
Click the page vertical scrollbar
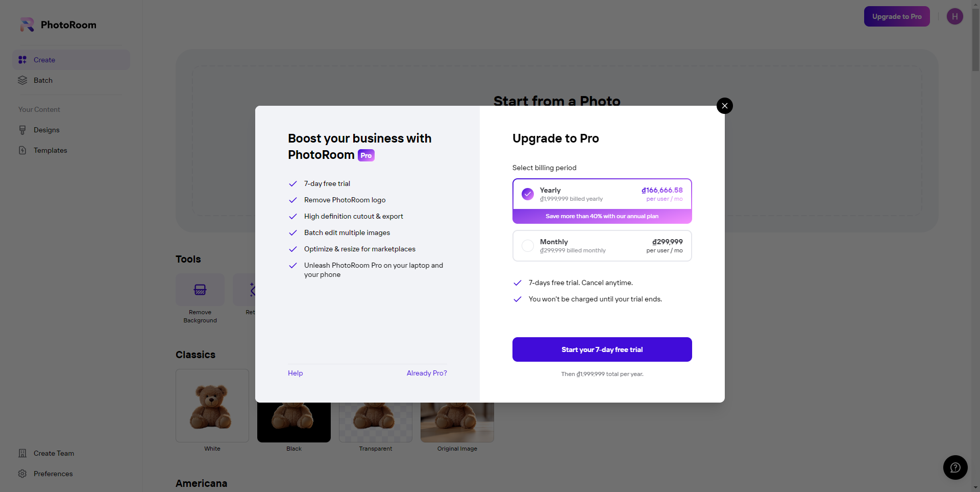976,246
